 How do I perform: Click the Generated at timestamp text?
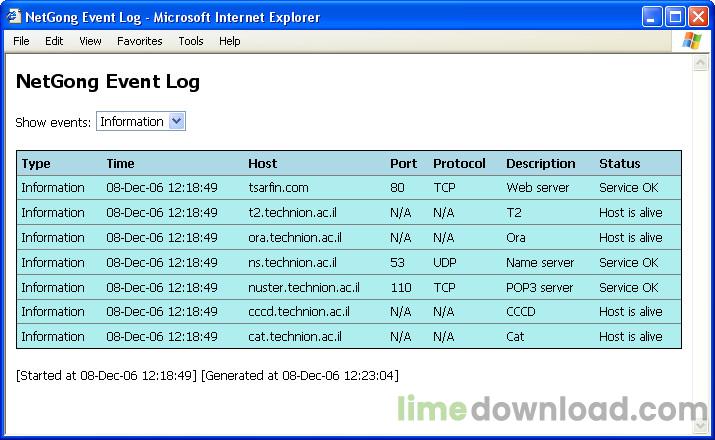pyautogui.click(x=300, y=376)
